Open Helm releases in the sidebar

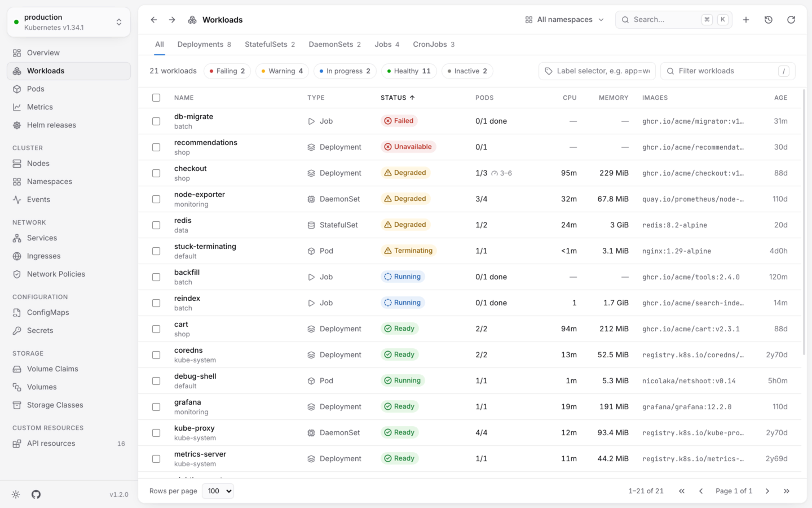click(x=69, y=125)
